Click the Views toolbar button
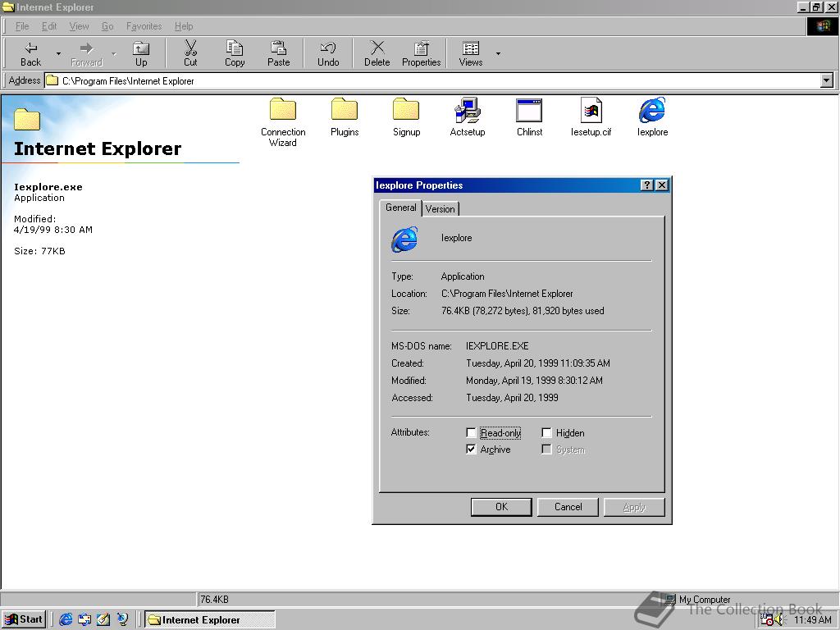The height and width of the screenshot is (630, 840). [x=470, y=53]
